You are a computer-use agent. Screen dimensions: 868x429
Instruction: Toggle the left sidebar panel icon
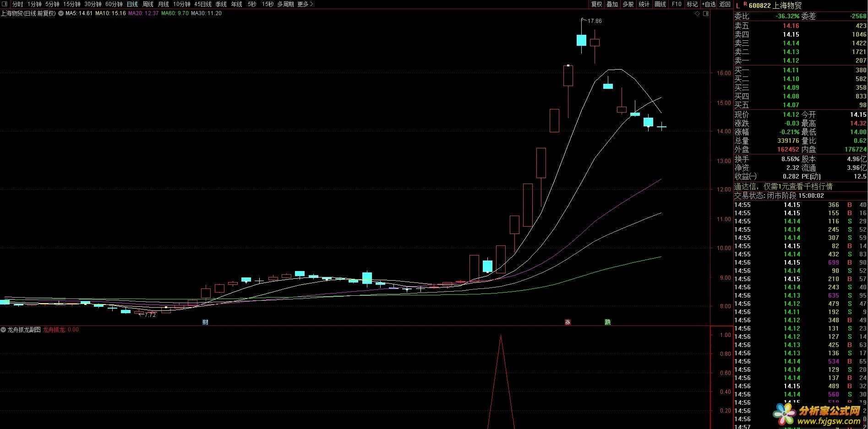click(5, 4)
